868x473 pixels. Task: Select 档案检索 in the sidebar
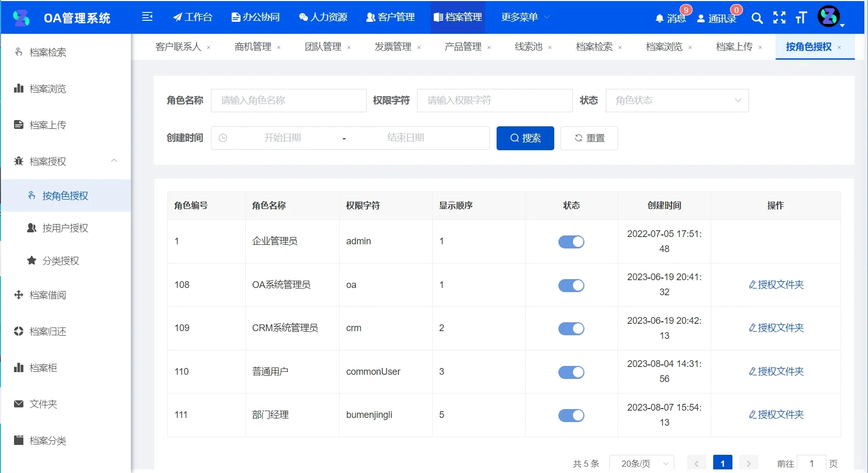click(x=47, y=51)
